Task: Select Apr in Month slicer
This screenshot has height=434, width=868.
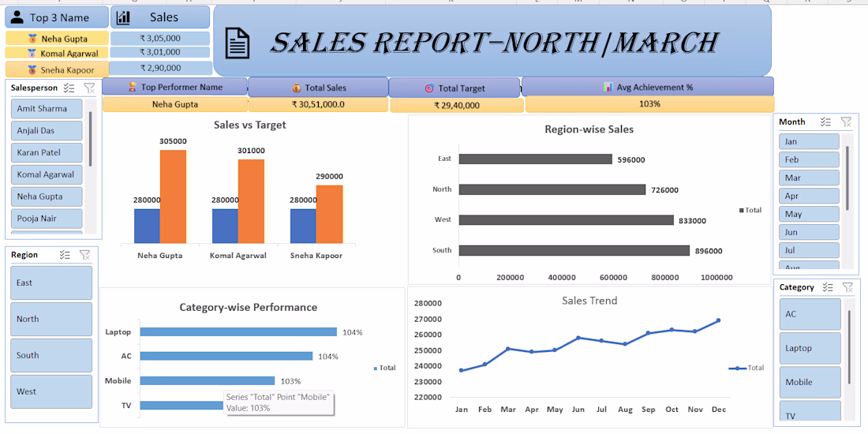Action: pos(809,196)
